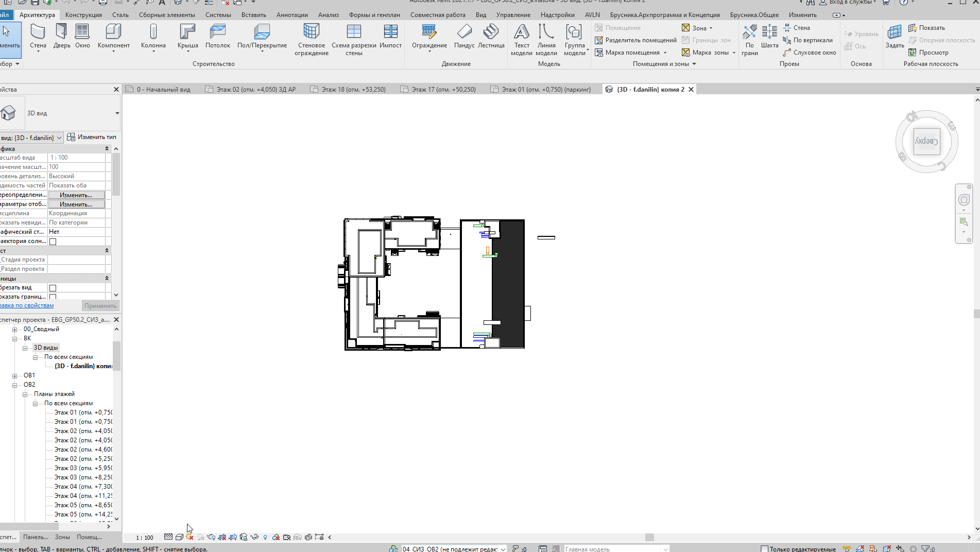Select the Лестница (Stair) tool

(x=491, y=36)
